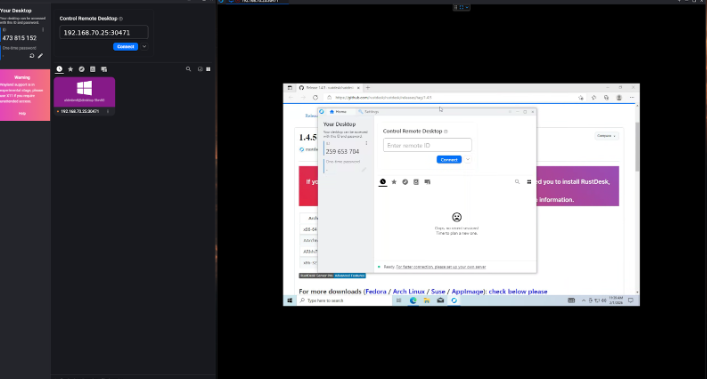Click blue Connect button in dark client
Image resolution: width=707 pixels, height=379 pixels.
(x=125, y=46)
